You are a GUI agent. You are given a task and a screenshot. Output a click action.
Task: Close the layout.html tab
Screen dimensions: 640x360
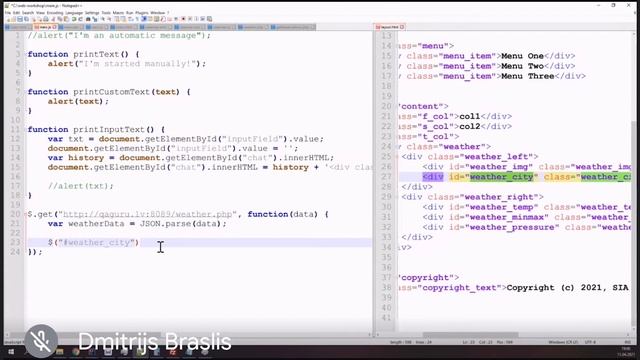click(x=402, y=27)
